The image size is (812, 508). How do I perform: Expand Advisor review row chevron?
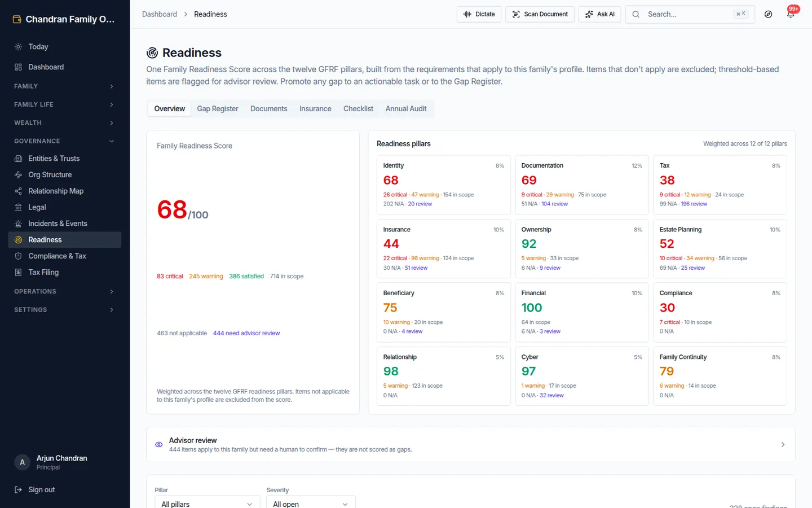[783, 445]
